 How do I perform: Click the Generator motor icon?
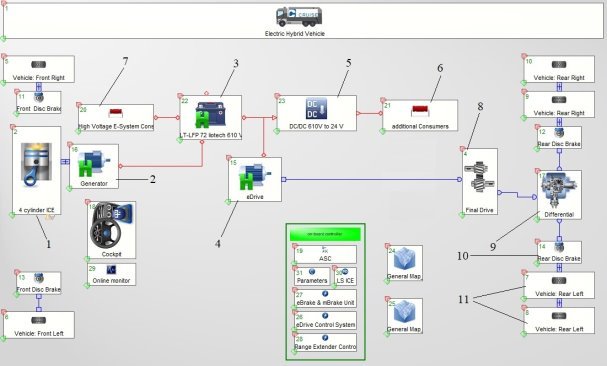pyautogui.click(x=94, y=164)
